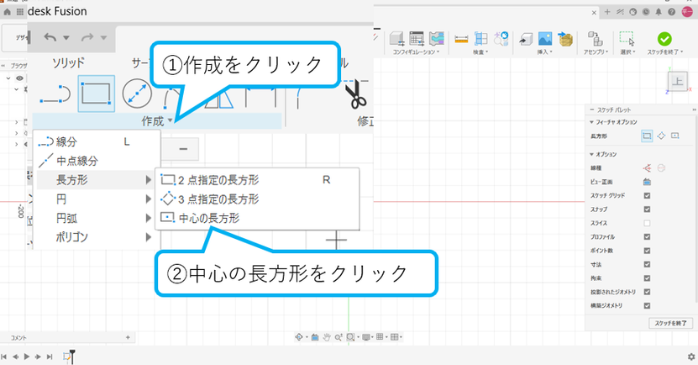Click the new design plus icon
The image size is (698, 365).
point(607,12)
